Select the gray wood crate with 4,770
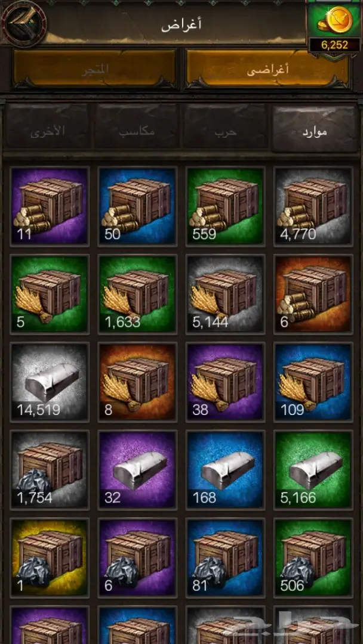Viewport: 363px width, 644px height. coord(313,206)
